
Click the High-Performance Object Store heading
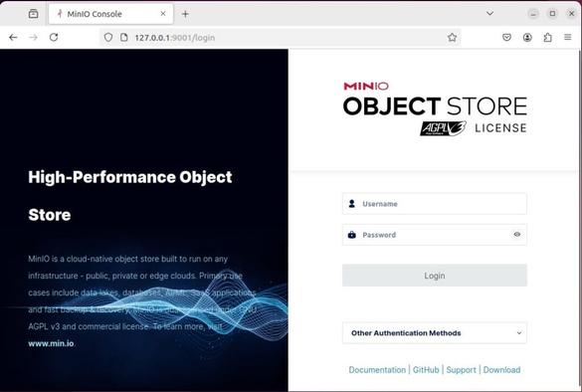pyautogui.click(x=130, y=196)
